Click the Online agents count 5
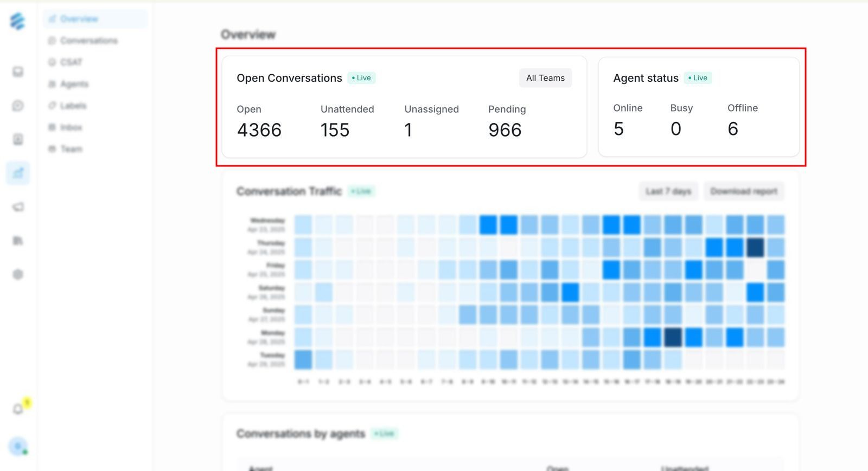The image size is (868, 471). tap(618, 129)
